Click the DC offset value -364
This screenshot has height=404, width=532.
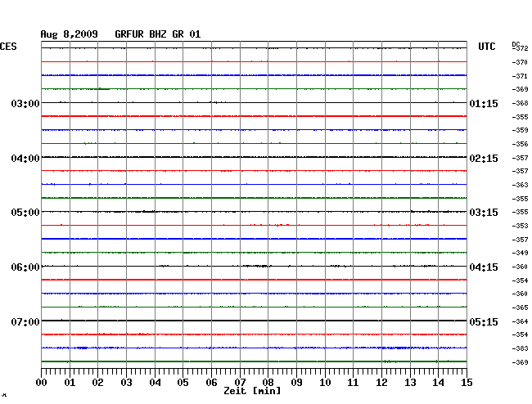coord(520,321)
